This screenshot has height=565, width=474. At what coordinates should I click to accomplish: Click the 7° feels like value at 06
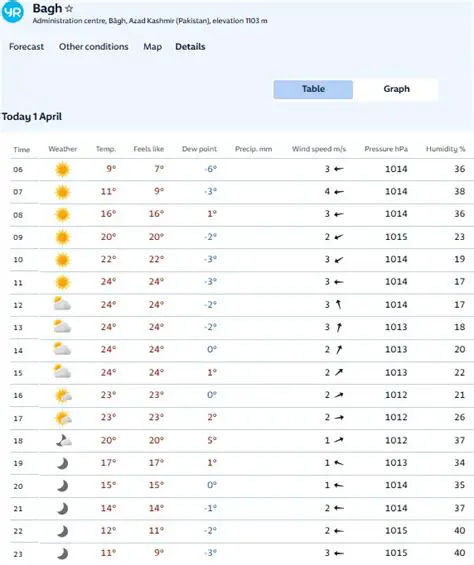click(x=159, y=168)
